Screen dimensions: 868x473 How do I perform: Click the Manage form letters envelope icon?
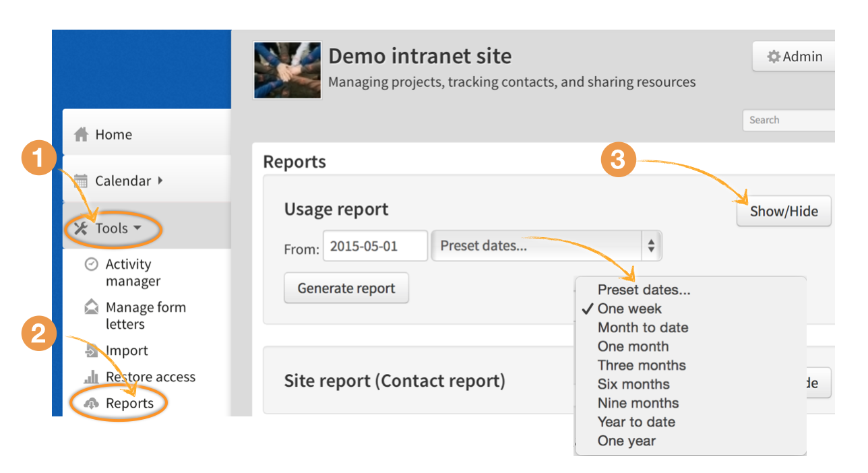[x=91, y=307]
